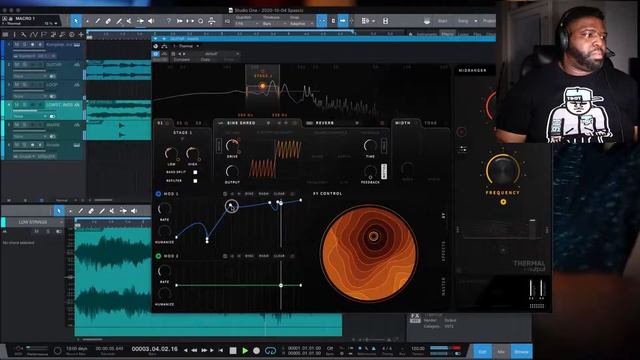Viewport: 640px width, 360px height.
Task: Open the Instruments browser tab
Action: pos(427,34)
